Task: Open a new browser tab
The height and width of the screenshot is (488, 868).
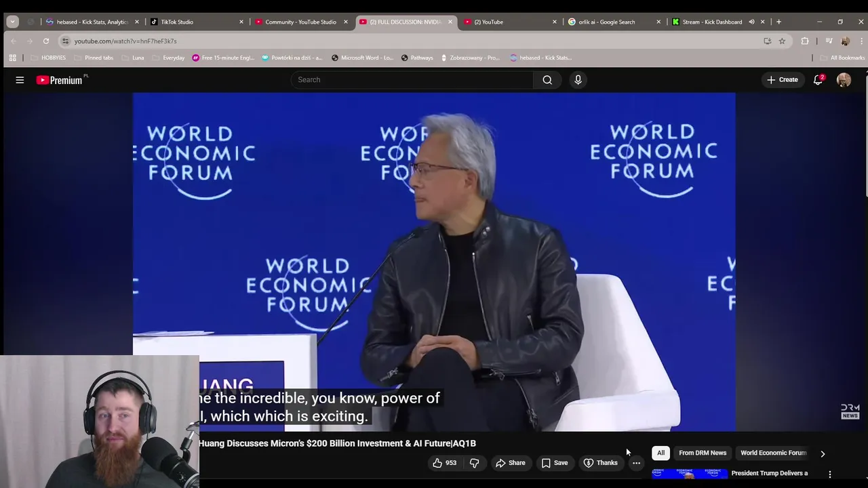Action: [x=778, y=22]
